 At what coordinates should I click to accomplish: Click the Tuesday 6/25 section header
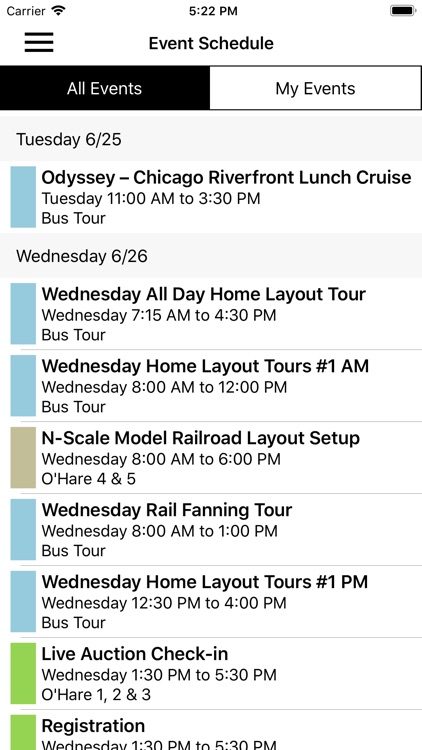tap(211, 139)
